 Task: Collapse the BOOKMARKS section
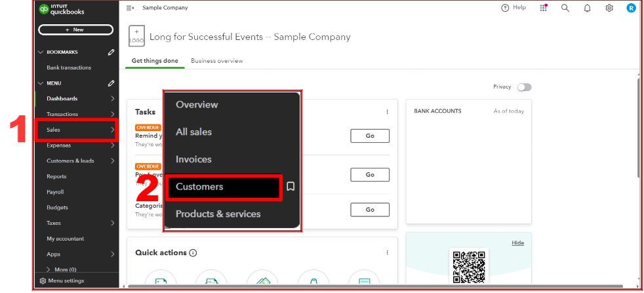[x=40, y=52]
